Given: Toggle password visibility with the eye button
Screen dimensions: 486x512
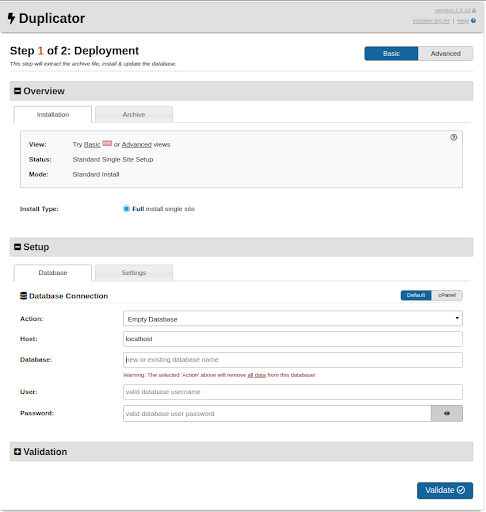Looking at the screenshot, I should tap(447, 413).
